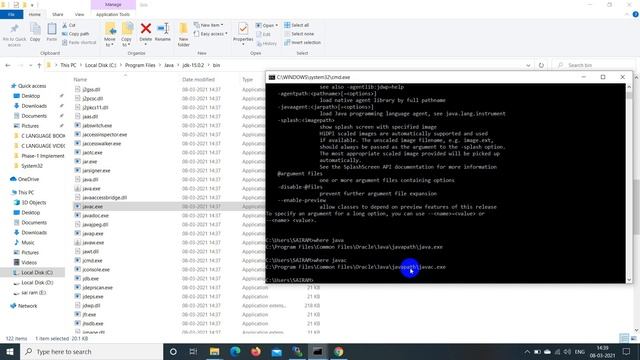Open Firefox from taskbar
The height and width of the screenshot is (360, 640).
[x=256, y=351]
